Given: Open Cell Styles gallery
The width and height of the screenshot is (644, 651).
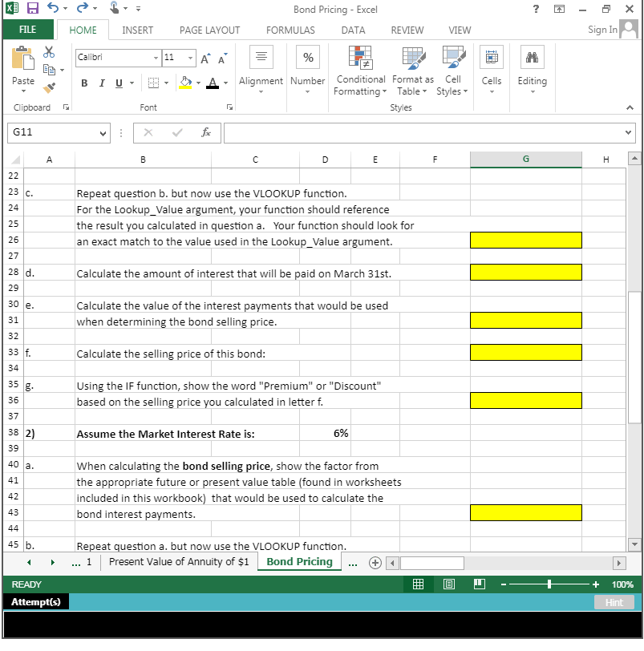Looking at the screenshot, I should [x=452, y=71].
